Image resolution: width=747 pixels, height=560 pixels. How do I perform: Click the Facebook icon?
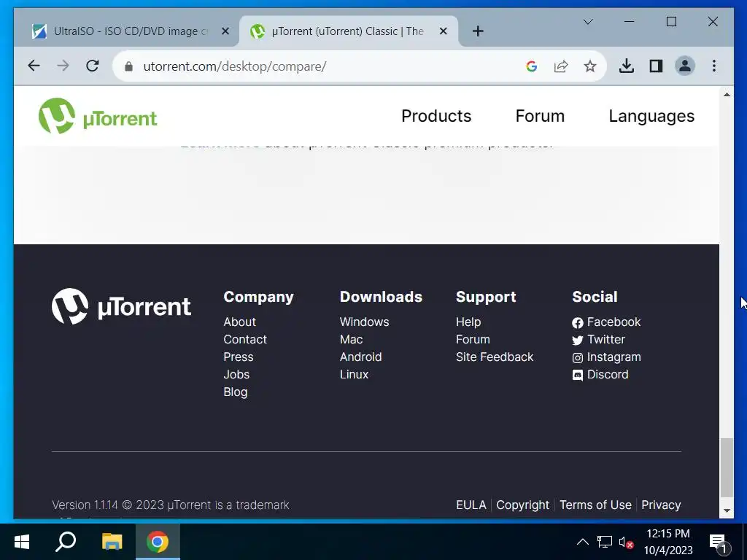(578, 323)
